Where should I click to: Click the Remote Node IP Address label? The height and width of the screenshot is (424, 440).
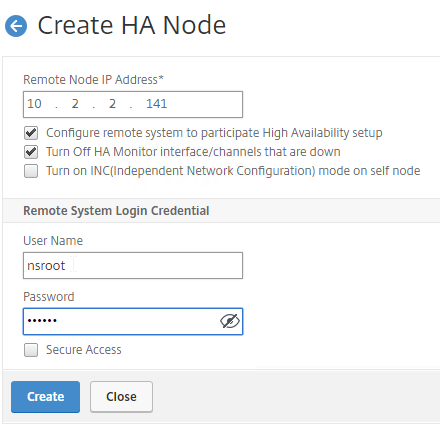93,80
